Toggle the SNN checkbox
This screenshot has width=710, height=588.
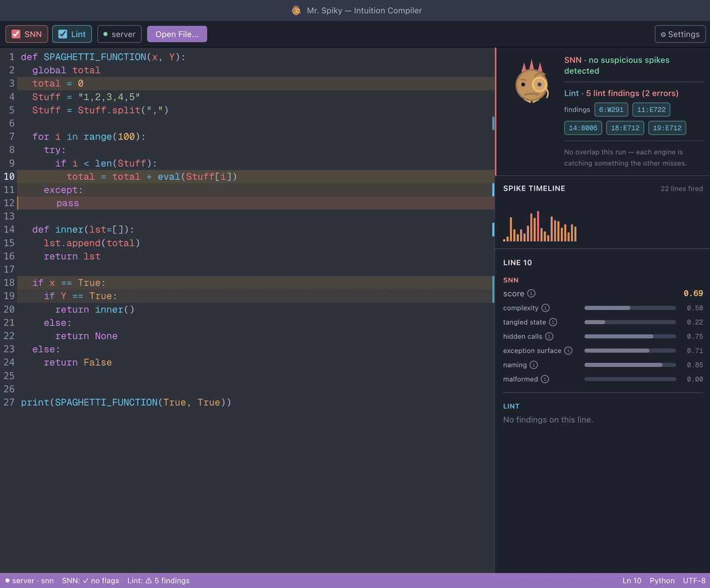point(16,34)
